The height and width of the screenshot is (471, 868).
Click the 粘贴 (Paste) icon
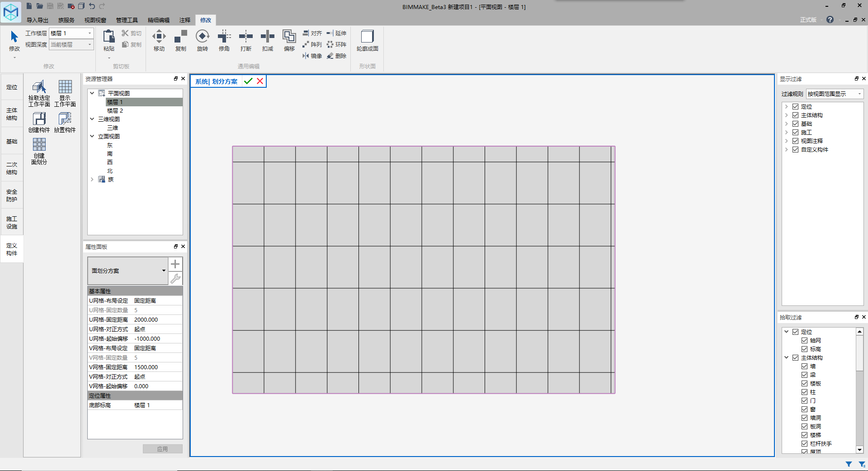(x=108, y=37)
